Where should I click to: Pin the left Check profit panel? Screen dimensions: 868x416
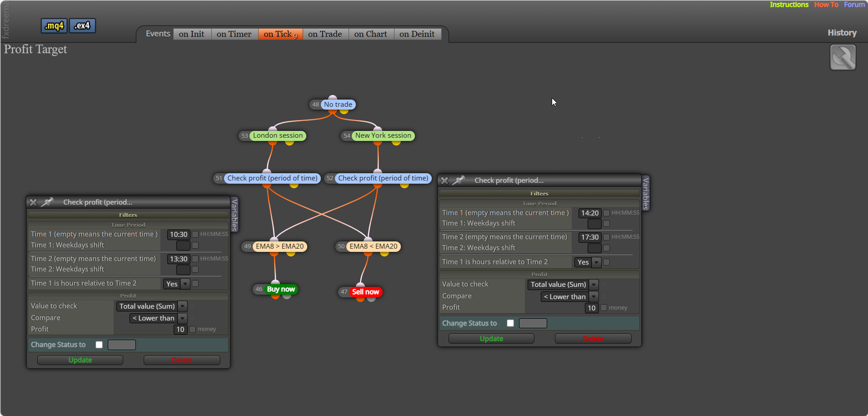(47, 202)
